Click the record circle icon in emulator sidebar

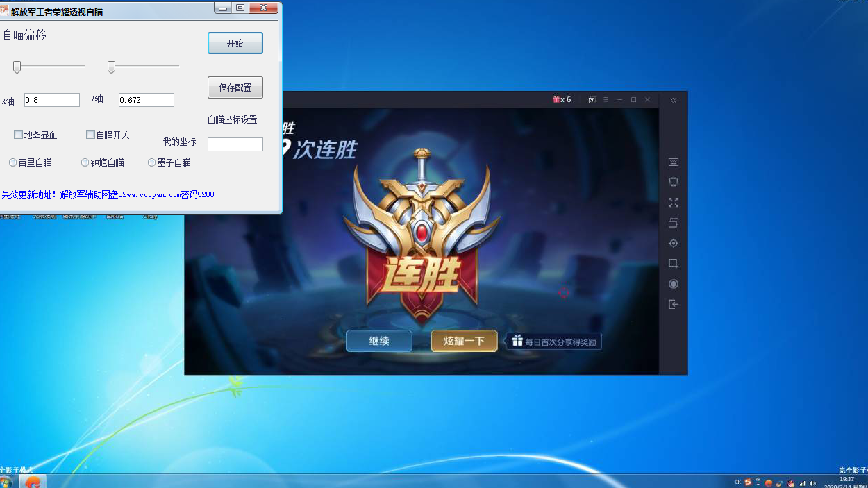(x=674, y=284)
